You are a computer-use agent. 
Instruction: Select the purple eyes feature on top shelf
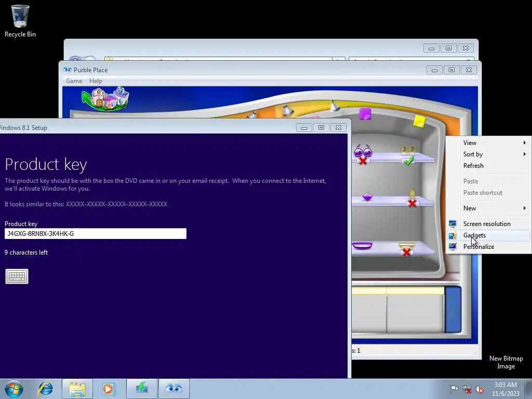(x=363, y=152)
